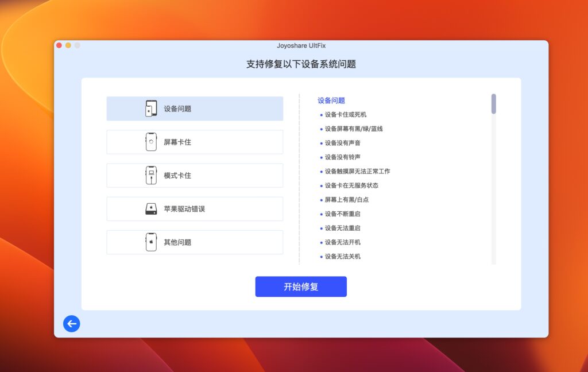
Task: Select the phone icon for 设备问题
Action: [x=150, y=108]
